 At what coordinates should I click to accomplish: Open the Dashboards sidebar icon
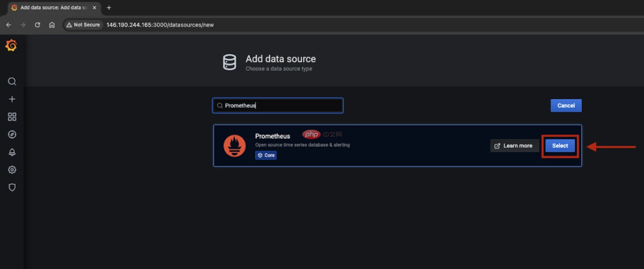pos(12,116)
